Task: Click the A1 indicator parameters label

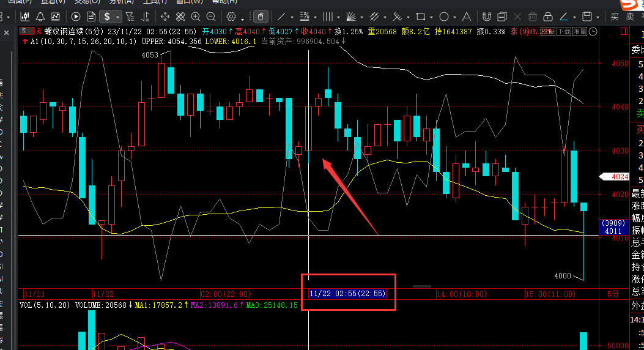Action: pyautogui.click(x=83, y=42)
